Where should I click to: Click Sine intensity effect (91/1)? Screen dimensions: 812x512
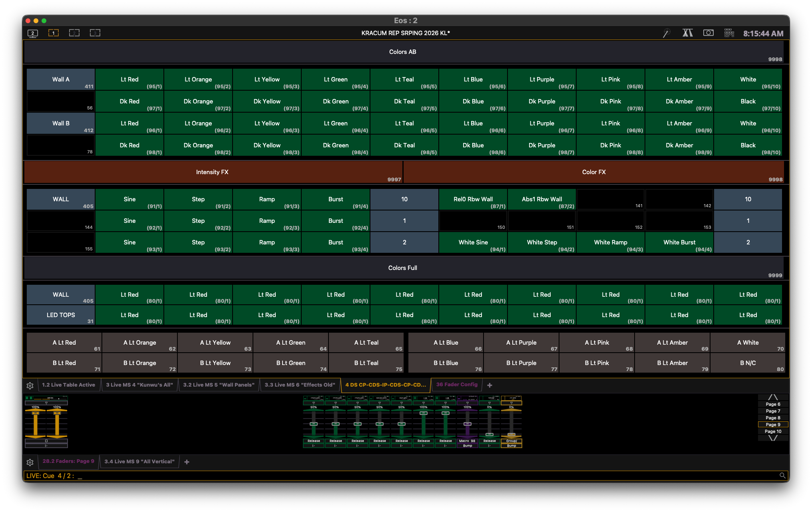(129, 199)
